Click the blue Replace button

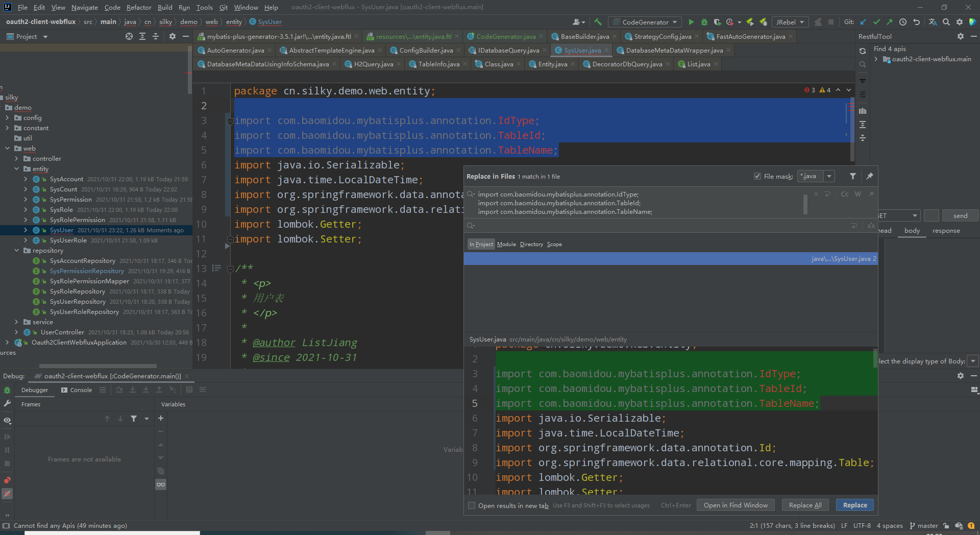(x=855, y=505)
